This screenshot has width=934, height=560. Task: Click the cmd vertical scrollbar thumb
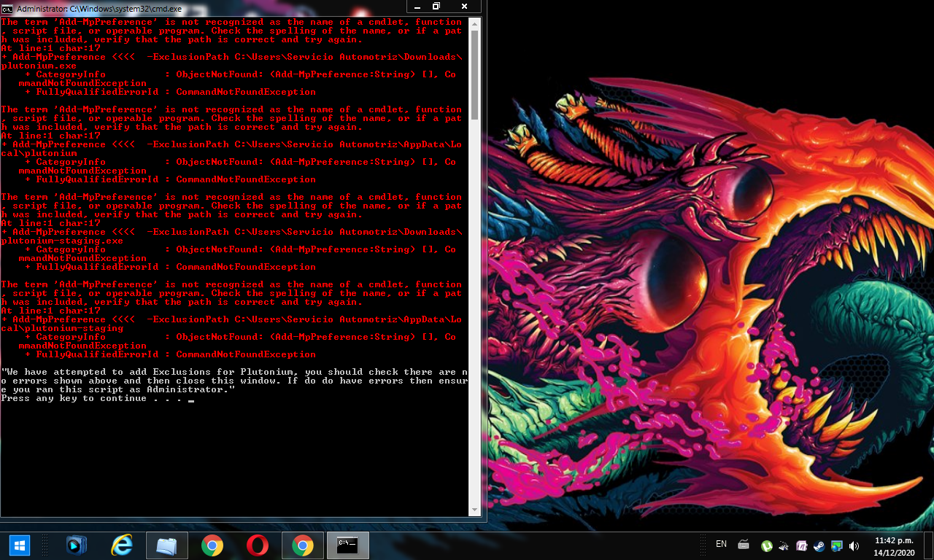point(475,75)
